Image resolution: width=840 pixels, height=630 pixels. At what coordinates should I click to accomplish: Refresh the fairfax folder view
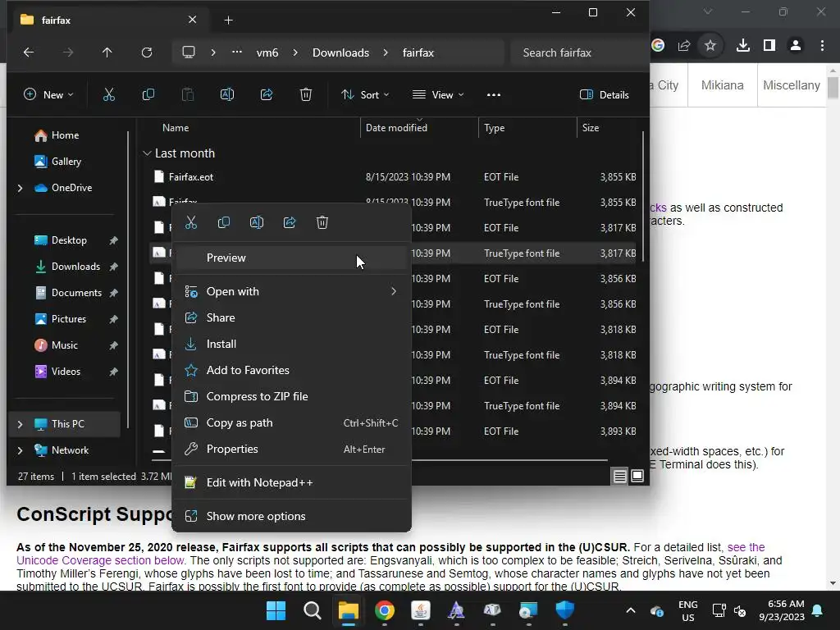click(147, 52)
